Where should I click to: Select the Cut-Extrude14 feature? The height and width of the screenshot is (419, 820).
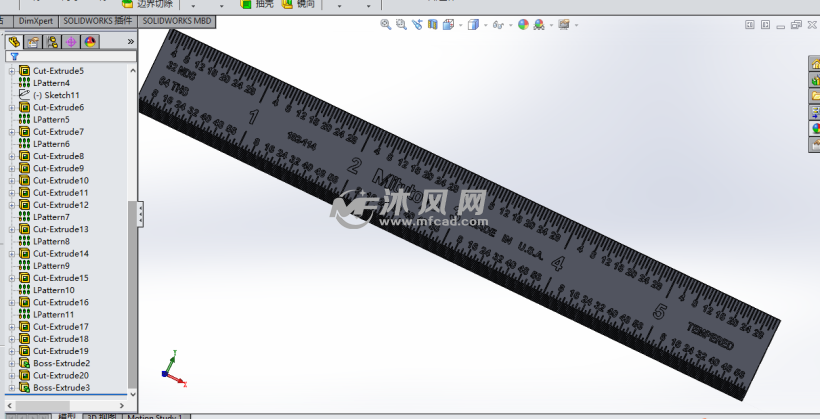[x=61, y=253]
